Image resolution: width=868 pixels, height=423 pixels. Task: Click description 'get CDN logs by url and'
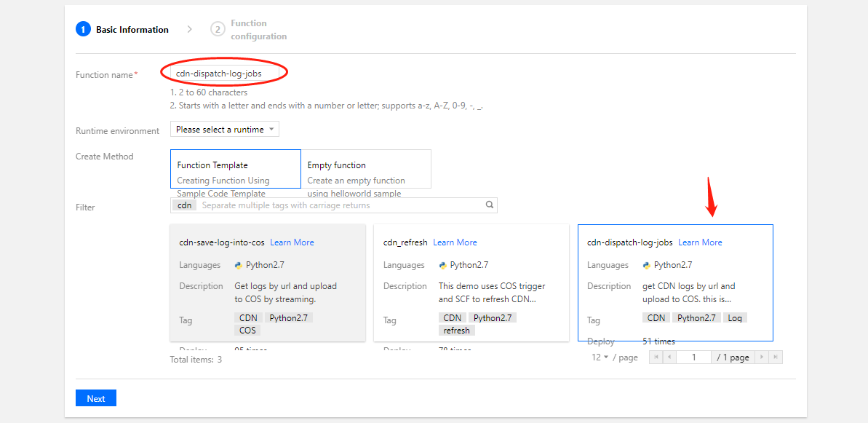[689, 286]
